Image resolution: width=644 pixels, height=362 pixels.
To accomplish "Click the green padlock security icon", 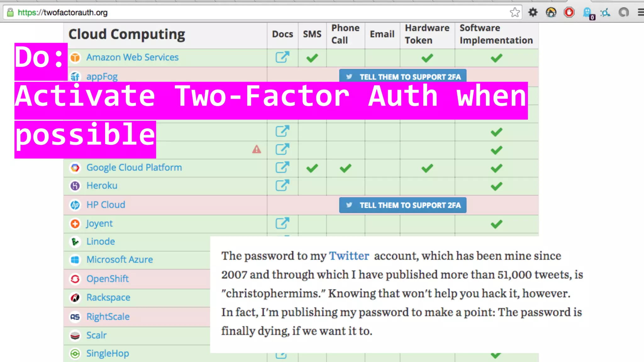I will coord(10,12).
